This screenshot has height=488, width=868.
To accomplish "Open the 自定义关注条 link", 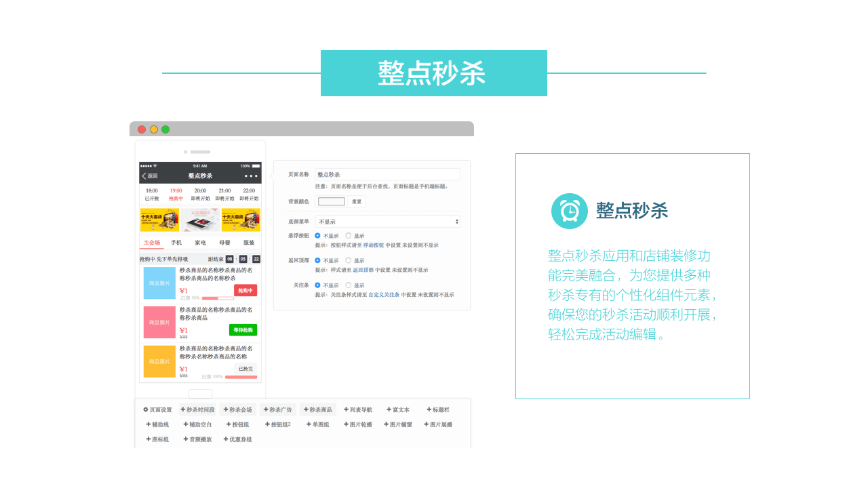I will 384,295.
